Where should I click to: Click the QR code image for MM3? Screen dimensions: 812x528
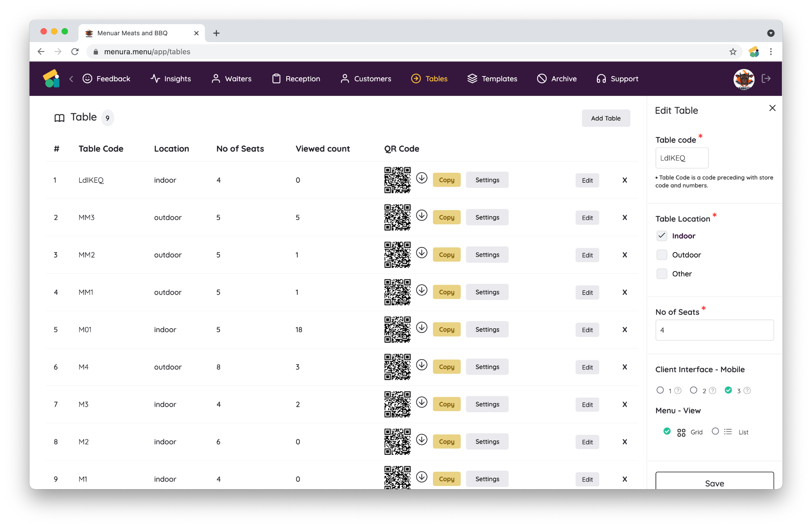point(397,217)
